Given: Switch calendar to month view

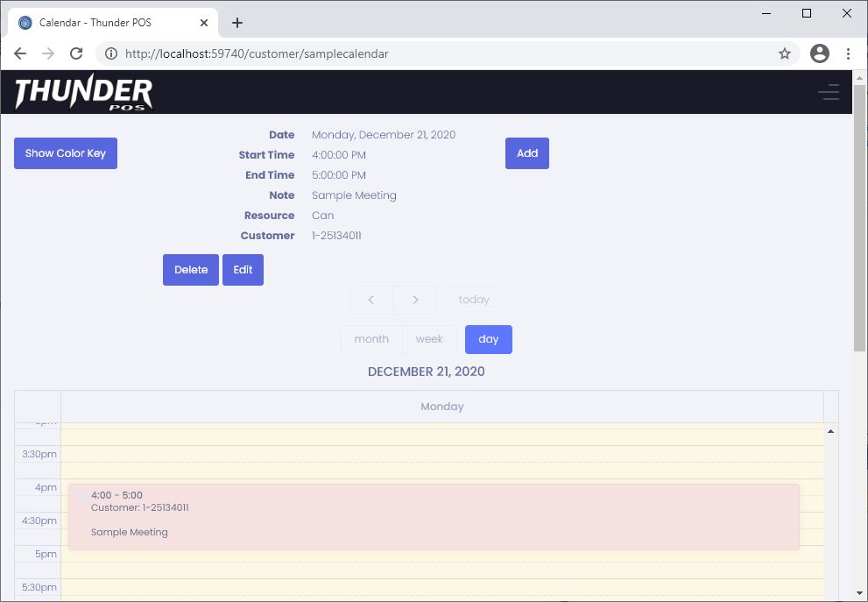Looking at the screenshot, I should click(371, 339).
